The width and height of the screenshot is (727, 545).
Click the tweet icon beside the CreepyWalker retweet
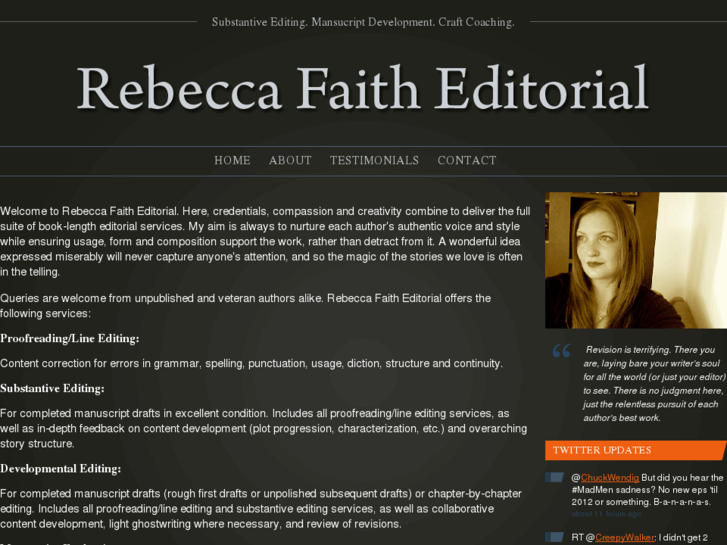[555, 537]
